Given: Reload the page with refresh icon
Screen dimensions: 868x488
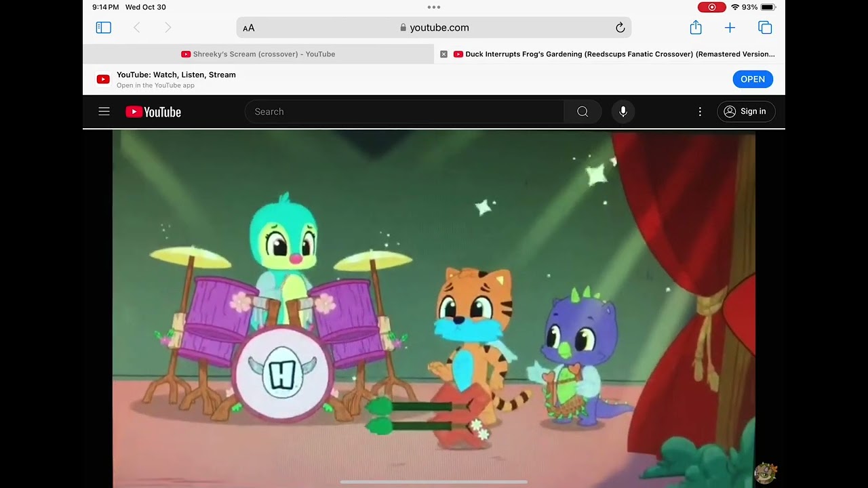Looking at the screenshot, I should point(620,28).
